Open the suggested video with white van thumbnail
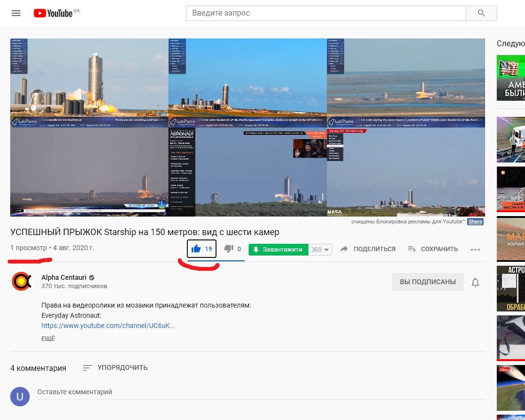The height and width of the screenshot is (420, 525). [511, 140]
